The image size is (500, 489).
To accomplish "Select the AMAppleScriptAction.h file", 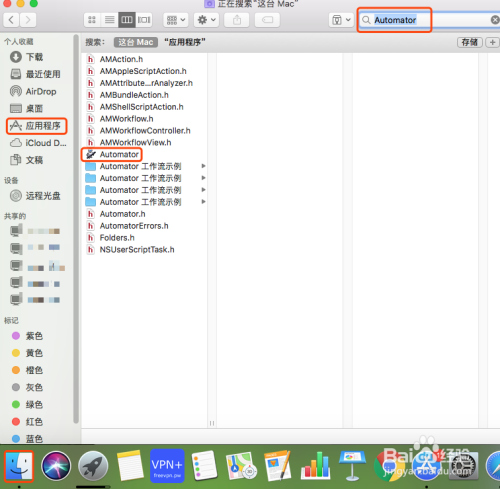I will click(x=136, y=71).
